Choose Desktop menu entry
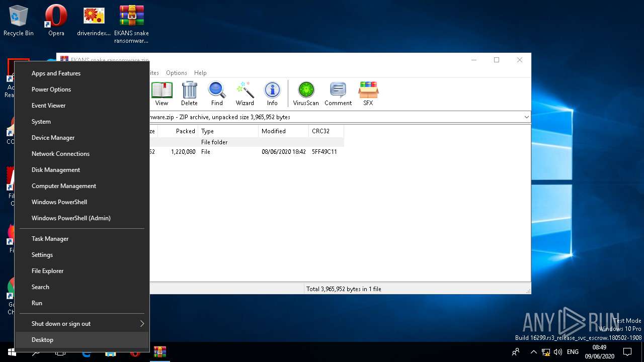The width and height of the screenshot is (644, 362). [82, 340]
